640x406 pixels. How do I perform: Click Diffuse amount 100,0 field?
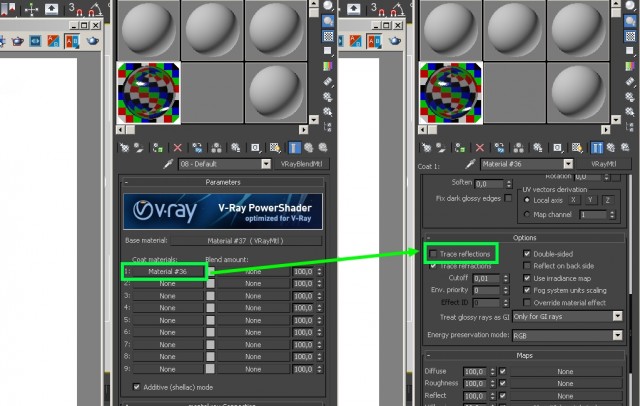(475, 372)
